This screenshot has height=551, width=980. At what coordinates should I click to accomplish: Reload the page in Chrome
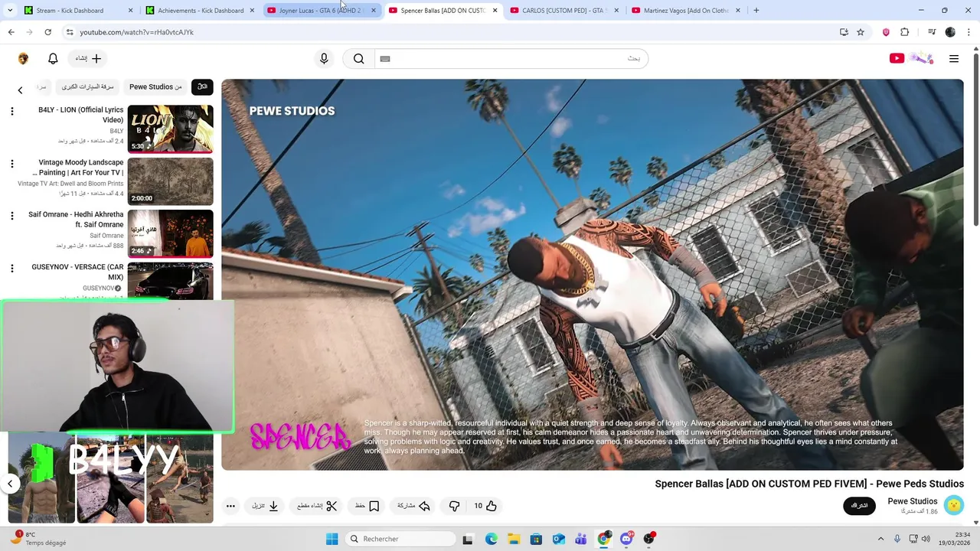[x=47, y=32]
